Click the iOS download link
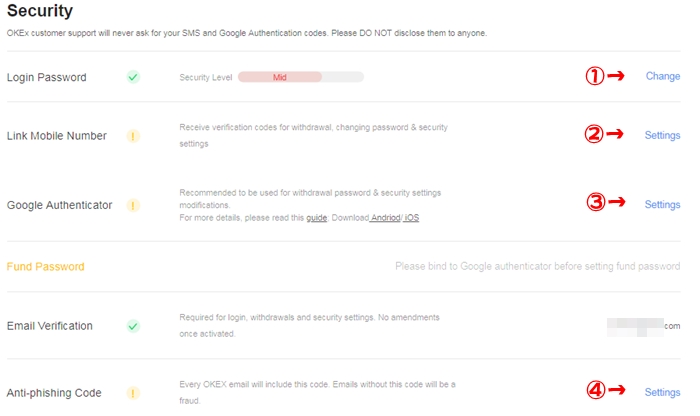 click(412, 218)
